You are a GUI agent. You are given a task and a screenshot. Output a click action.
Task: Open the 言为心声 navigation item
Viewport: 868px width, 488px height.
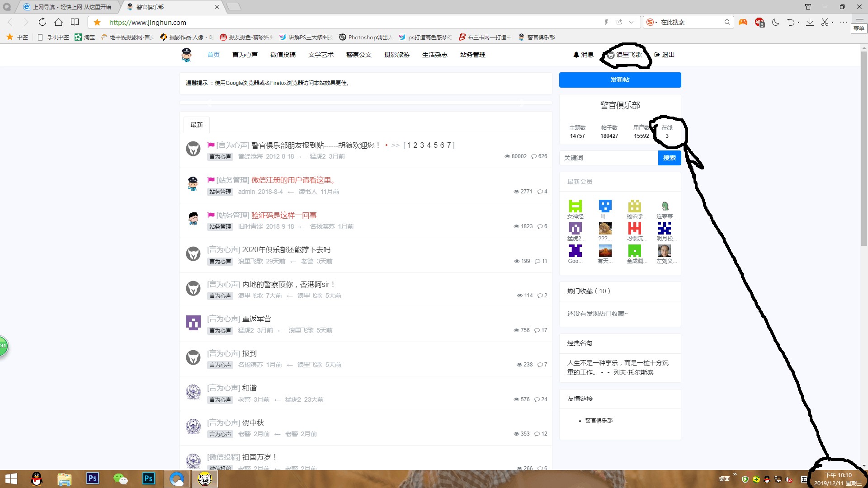245,55
